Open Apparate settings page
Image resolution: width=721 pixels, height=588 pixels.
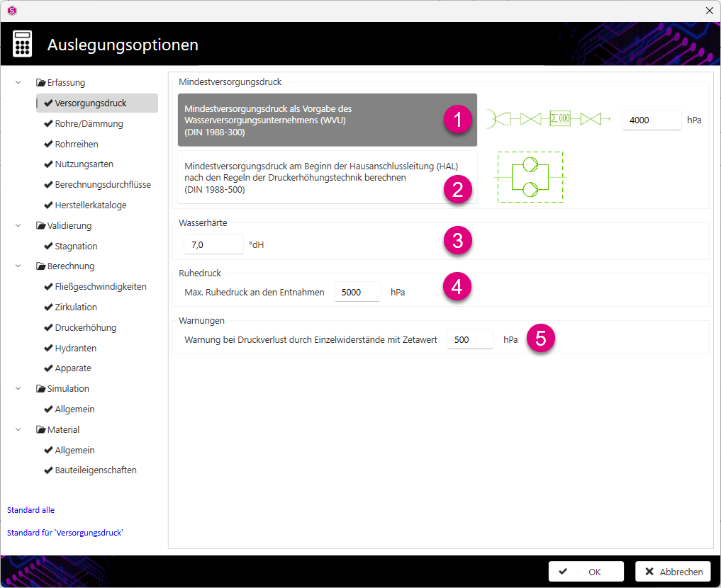[x=72, y=368]
